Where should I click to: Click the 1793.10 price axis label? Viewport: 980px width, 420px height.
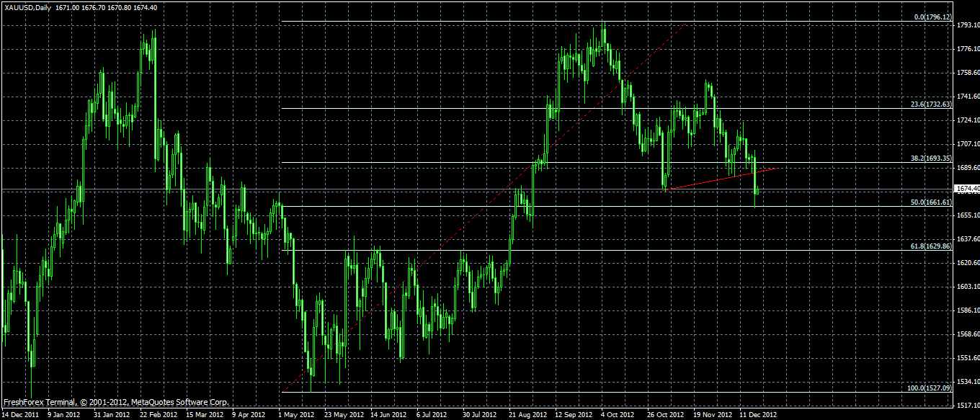[968, 25]
